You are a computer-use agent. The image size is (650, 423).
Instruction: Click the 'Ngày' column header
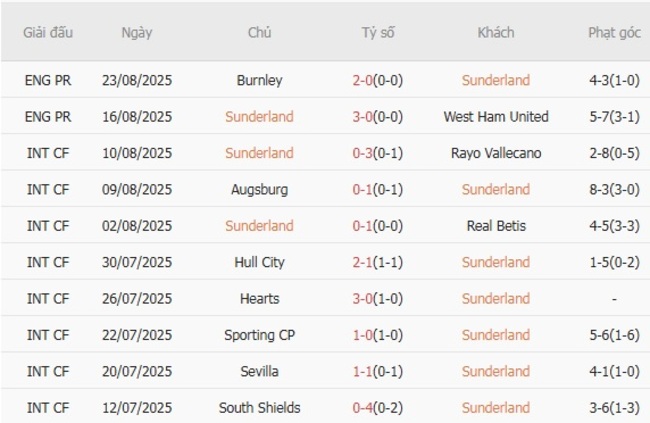pos(137,32)
